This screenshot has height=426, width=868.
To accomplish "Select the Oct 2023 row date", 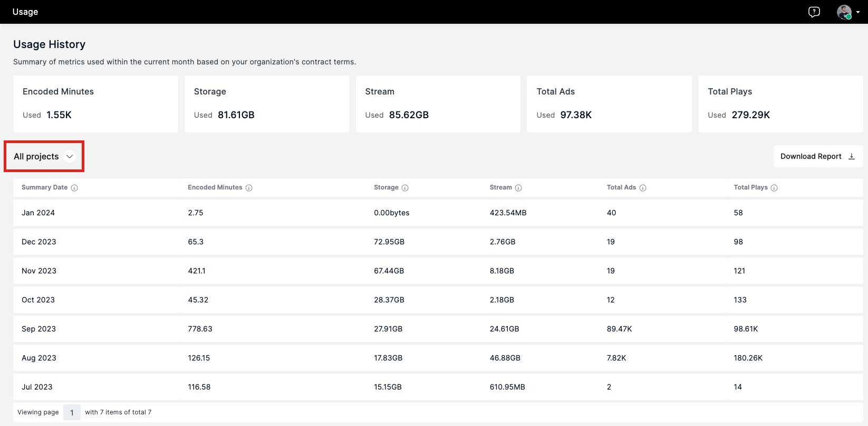I will click(38, 300).
